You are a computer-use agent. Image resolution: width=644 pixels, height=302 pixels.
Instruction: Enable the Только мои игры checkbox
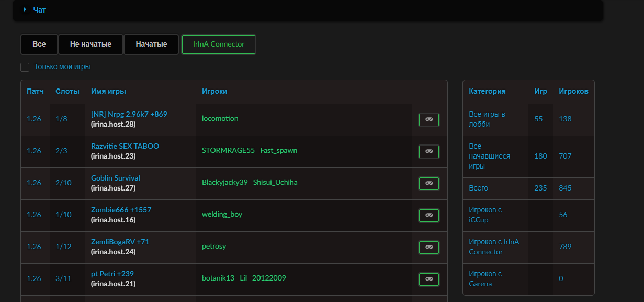click(x=25, y=67)
